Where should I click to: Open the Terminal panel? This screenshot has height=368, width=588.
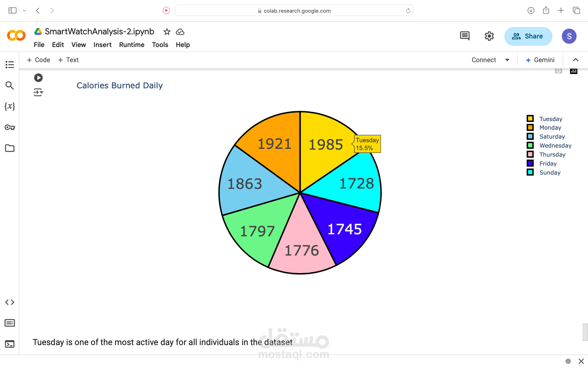click(10, 344)
